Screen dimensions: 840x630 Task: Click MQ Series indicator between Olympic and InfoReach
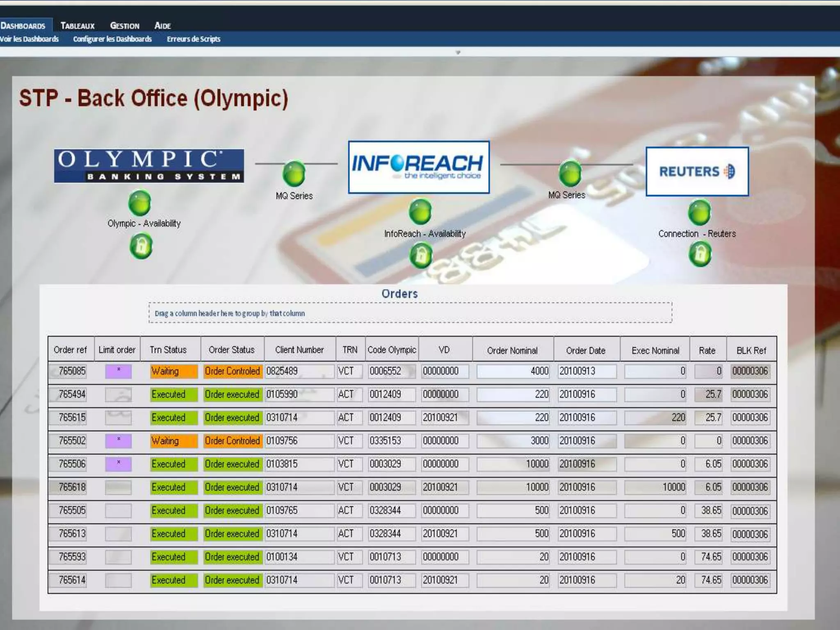click(x=294, y=174)
